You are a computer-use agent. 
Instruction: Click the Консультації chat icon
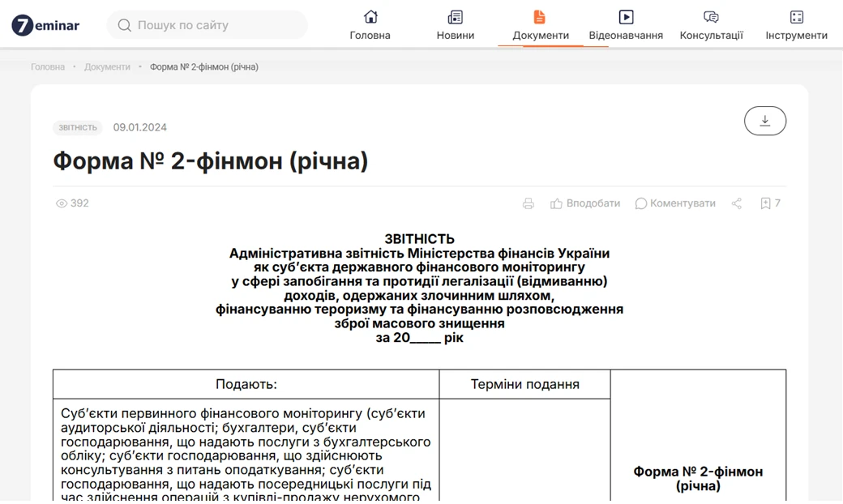click(x=711, y=15)
